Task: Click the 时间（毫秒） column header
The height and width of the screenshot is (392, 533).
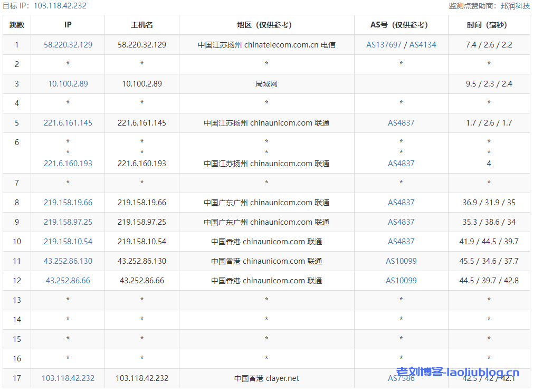Action: point(489,25)
